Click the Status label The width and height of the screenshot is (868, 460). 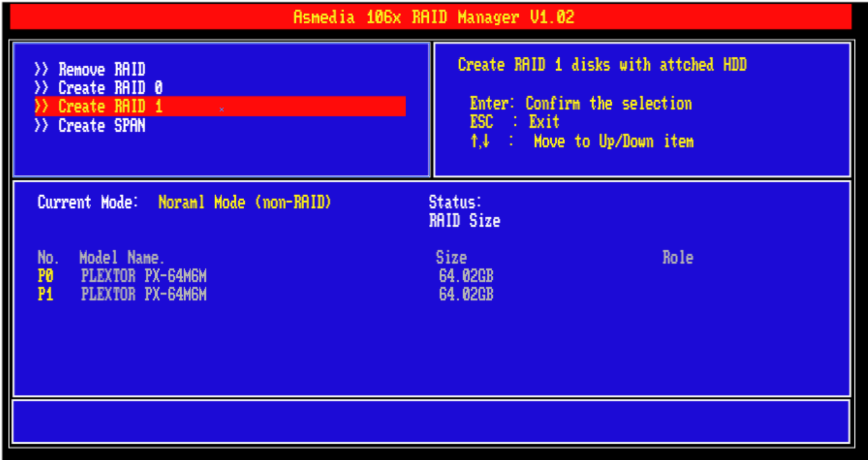(x=455, y=202)
